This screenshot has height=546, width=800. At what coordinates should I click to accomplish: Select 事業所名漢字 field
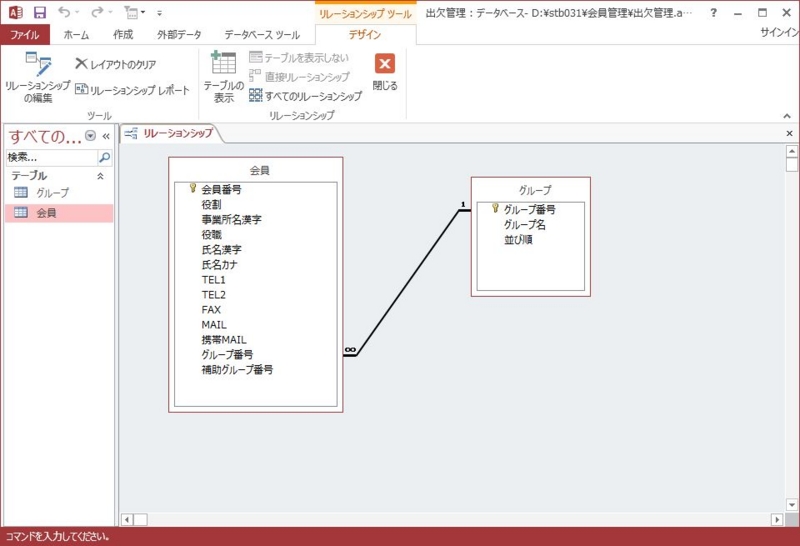click(231, 219)
